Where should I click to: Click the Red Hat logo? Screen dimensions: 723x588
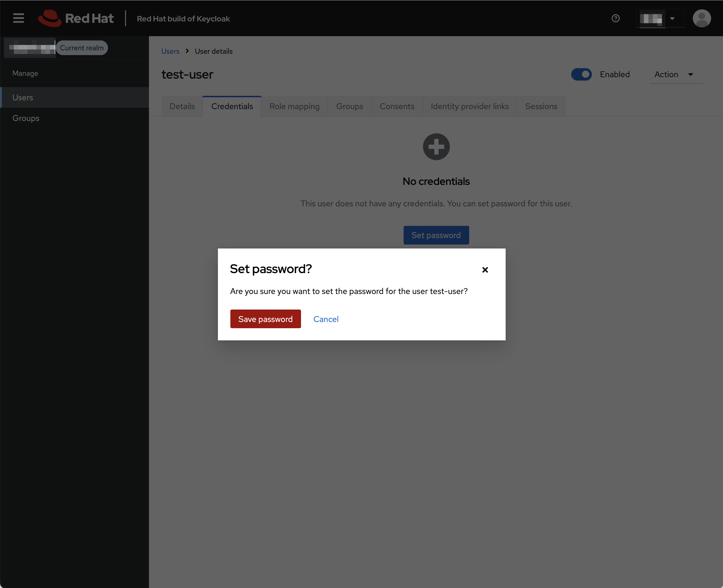point(76,18)
